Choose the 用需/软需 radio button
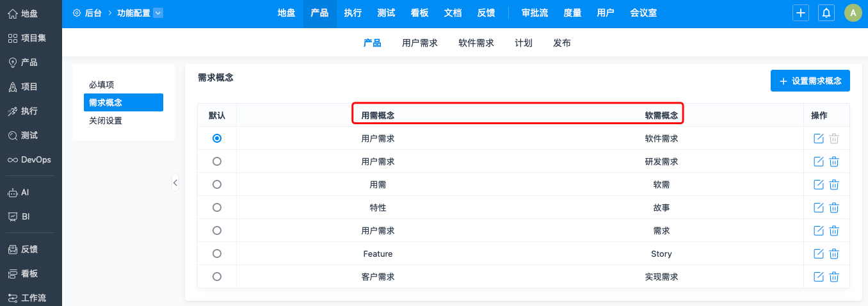The image size is (868, 306). tap(217, 184)
